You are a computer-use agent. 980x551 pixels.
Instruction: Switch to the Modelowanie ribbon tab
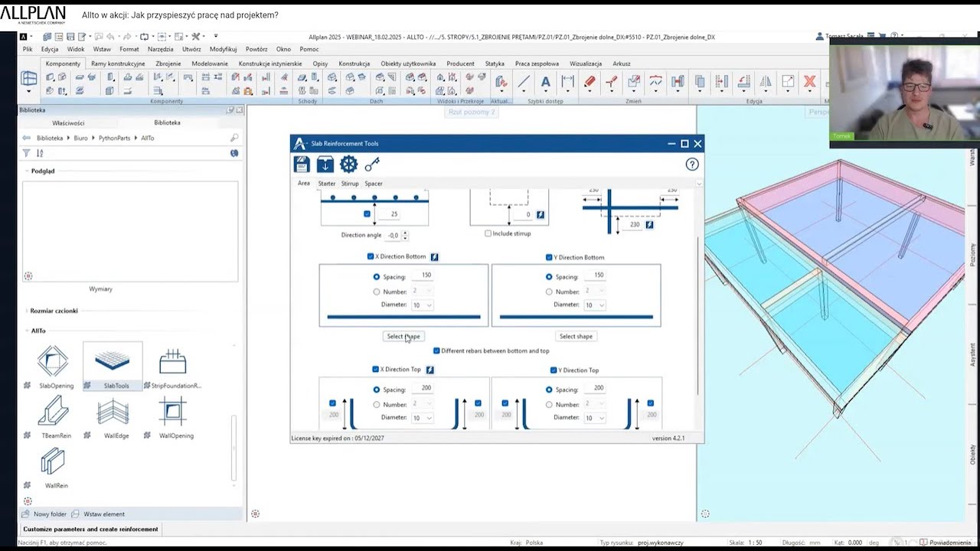pyautogui.click(x=210, y=64)
